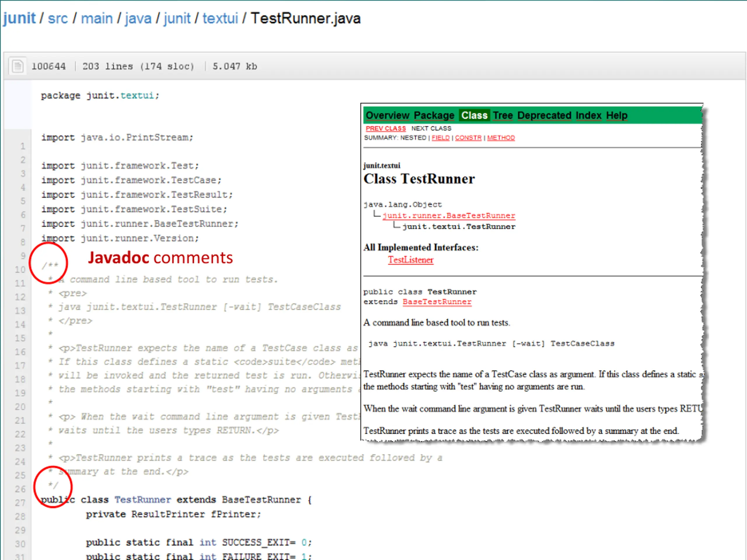Click line number 27 in the gutter
747x560 pixels.
click(x=20, y=503)
